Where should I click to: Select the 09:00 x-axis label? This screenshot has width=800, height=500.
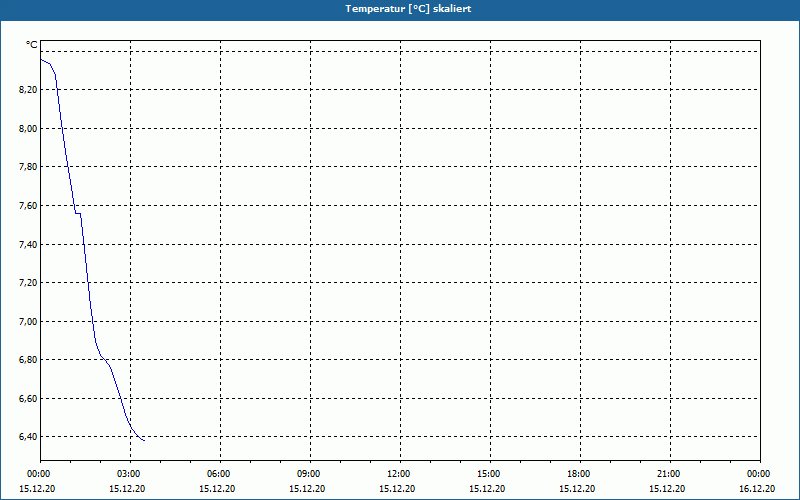[309, 474]
